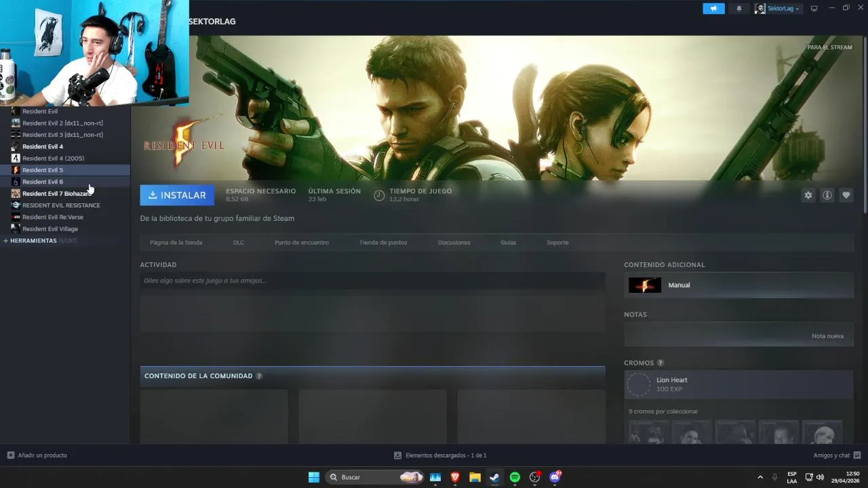Viewport: 868px width, 488px height.
Task: Click the Contenido de la comunidad help icon
Action: [x=259, y=376]
